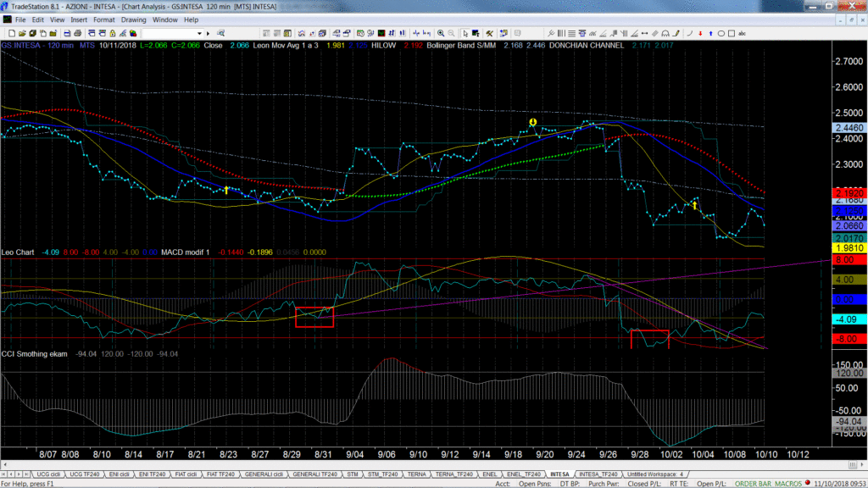Viewport: 868px width, 488px height.
Task: Switch to the ENEL_TF240 workspace tab
Action: click(x=524, y=474)
